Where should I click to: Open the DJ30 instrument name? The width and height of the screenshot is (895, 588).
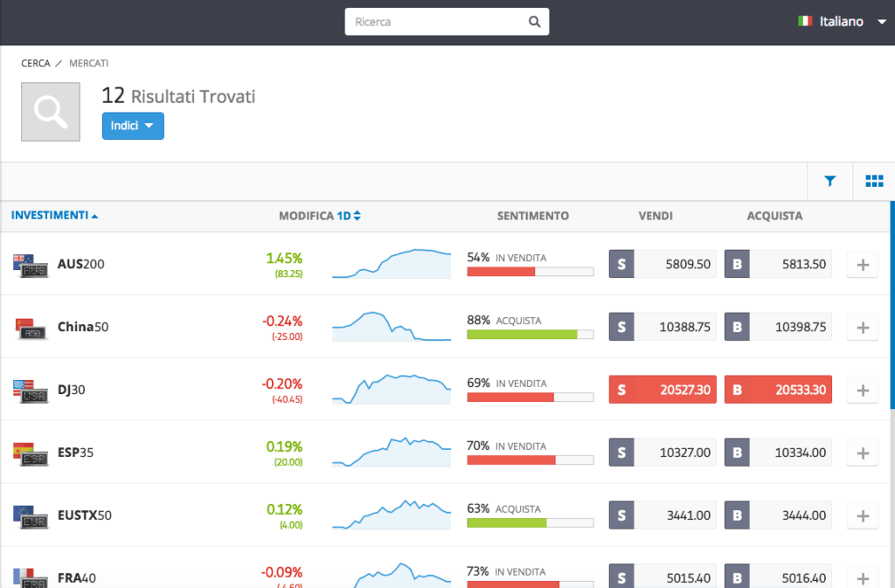[72, 390]
